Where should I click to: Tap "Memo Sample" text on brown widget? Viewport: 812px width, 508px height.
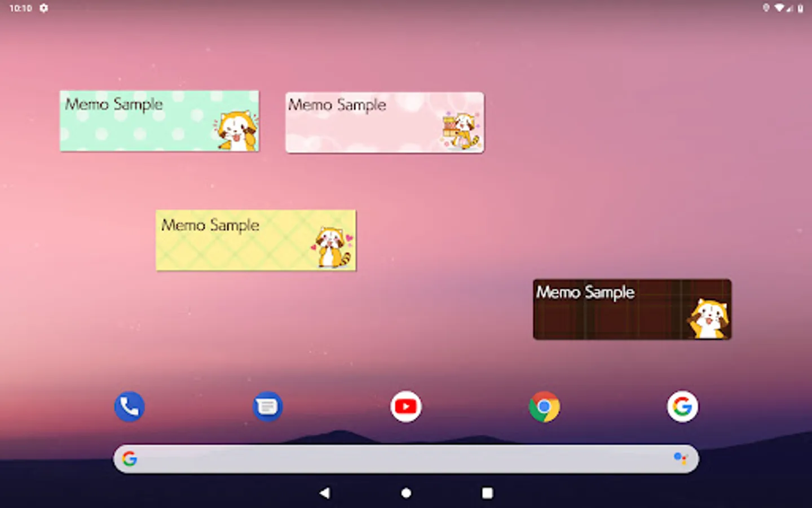click(585, 292)
